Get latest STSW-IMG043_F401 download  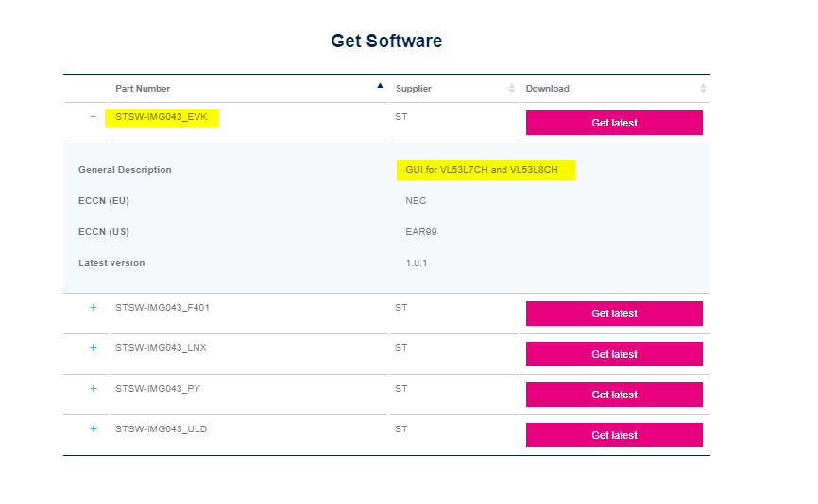[614, 313]
